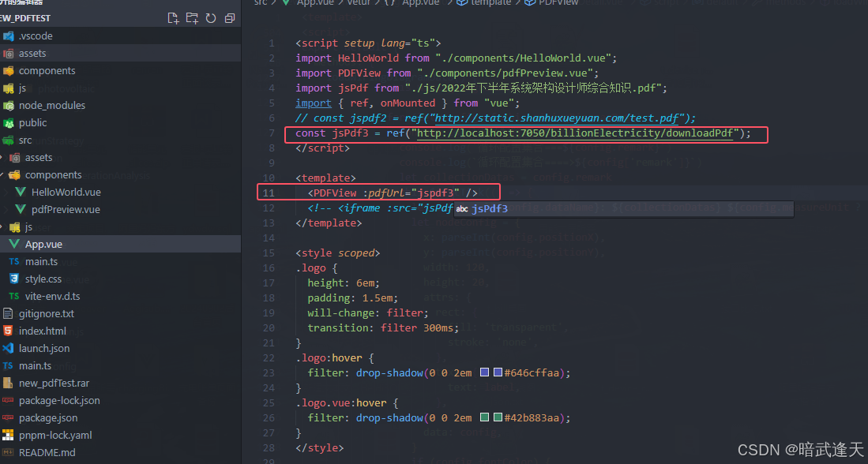Viewport: 868px width, 464px height.
Task: Click the Vue icon beside HelloWorld.vue
Action: pyautogui.click(x=21, y=192)
